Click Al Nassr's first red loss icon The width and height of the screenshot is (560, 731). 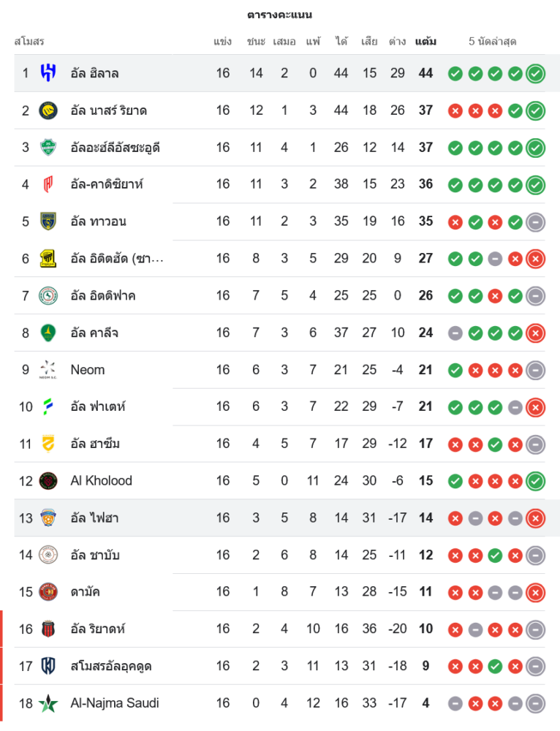click(455, 110)
